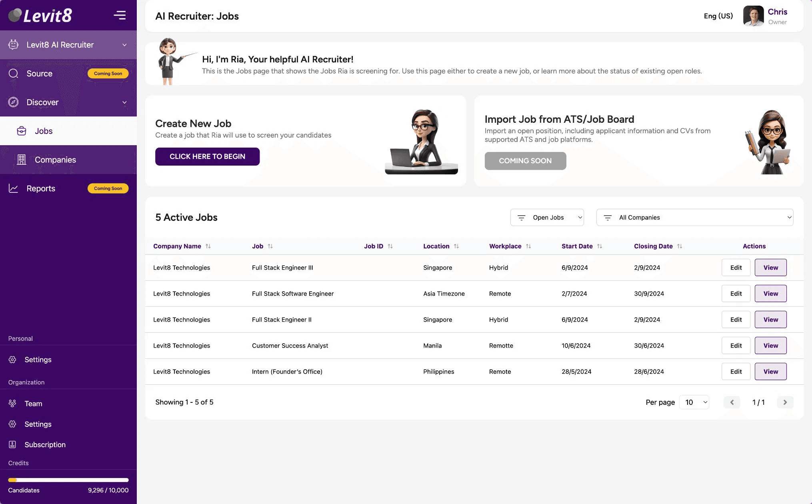Screen dimensions: 812x504
Task: Click the Jobs briefcase icon
Action: point(22,131)
